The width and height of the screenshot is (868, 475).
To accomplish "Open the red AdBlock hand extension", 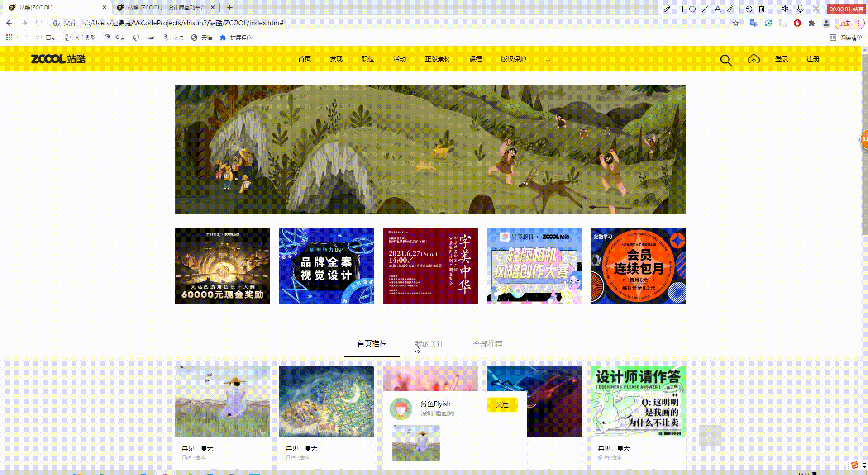I will [x=797, y=23].
